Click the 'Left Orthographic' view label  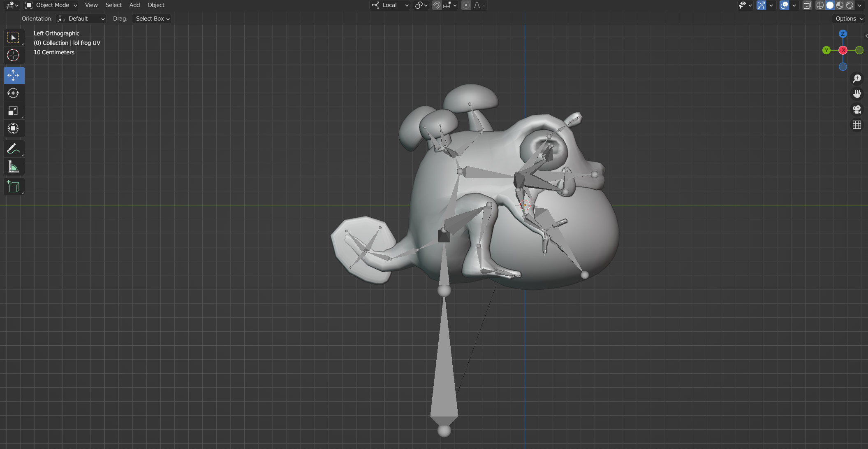point(56,33)
